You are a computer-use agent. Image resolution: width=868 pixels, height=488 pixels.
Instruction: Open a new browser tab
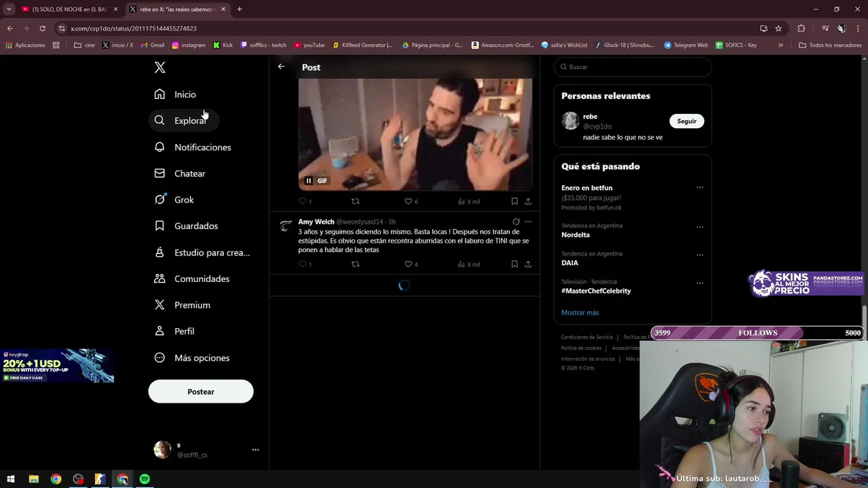(x=239, y=9)
